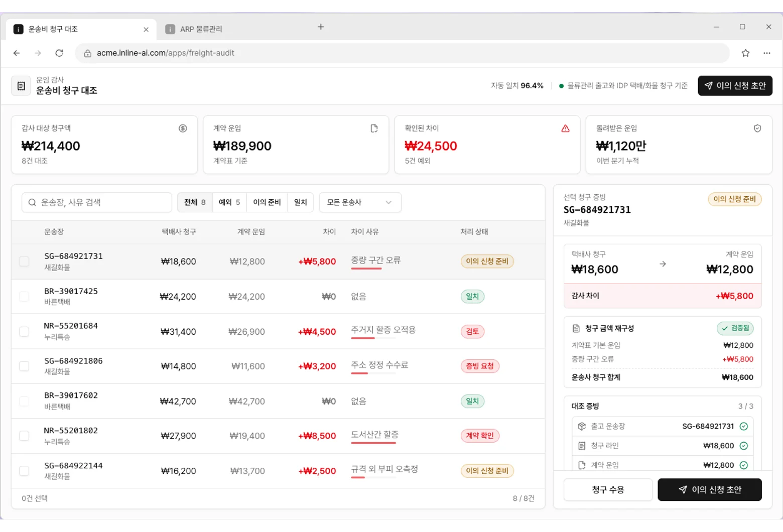The image size is (783, 532).
Task: Check the box for row NR-55201684
Action: [x=24, y=332]
